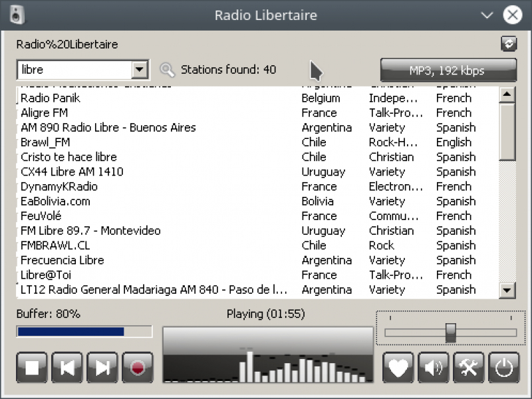The image size is (532, 399).
Task: Open the search combo box dropdown arrow
Action: point(140,70)
